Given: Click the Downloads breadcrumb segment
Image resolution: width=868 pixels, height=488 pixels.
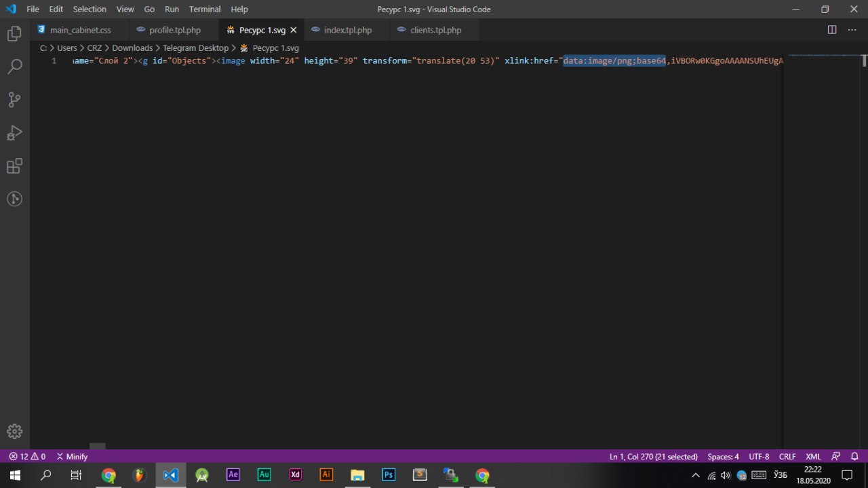Looking at the screenshot, I should (132, 48).
